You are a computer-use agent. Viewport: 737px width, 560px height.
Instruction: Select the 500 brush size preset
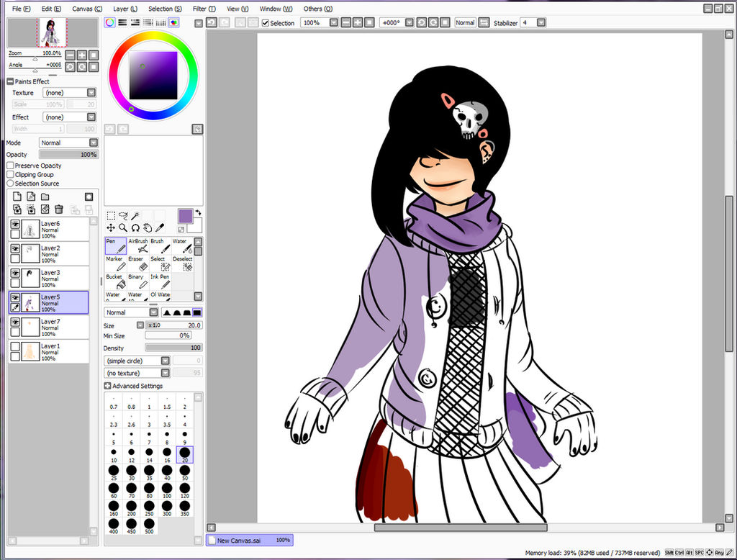click(149, 525)
